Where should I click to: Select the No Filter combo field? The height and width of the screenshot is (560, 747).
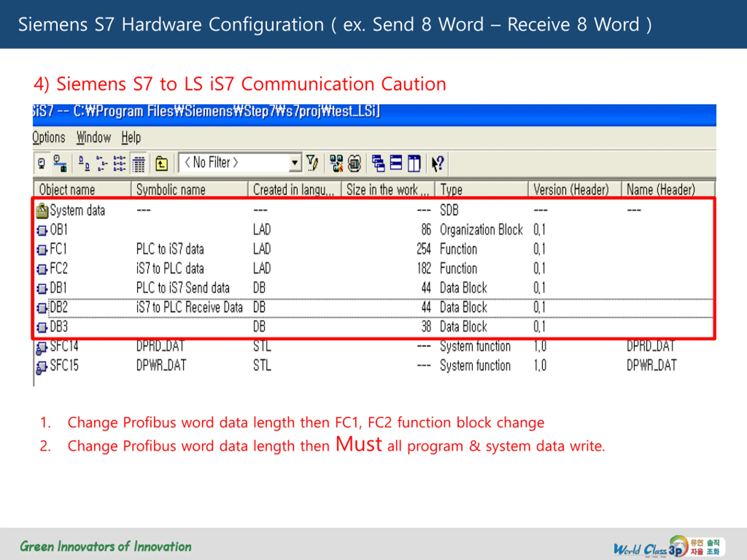[x=240, y=163]
